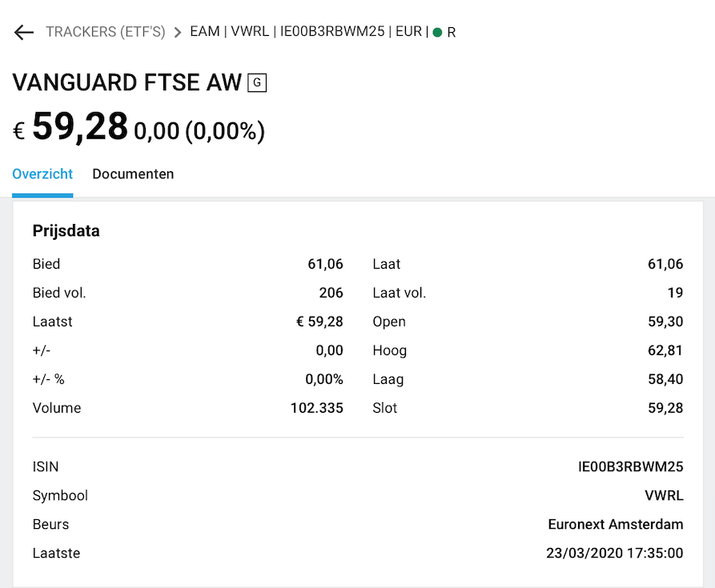The image size is (715, 588).
Task: Click the green status dot in breadcrumb
Action: [437, 33]
